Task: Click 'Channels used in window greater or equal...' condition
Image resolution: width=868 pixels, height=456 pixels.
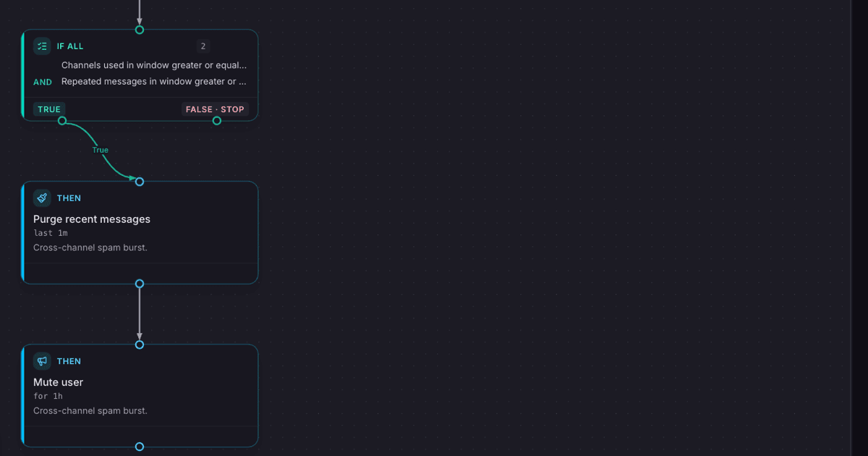Action: tap(154, 65)
